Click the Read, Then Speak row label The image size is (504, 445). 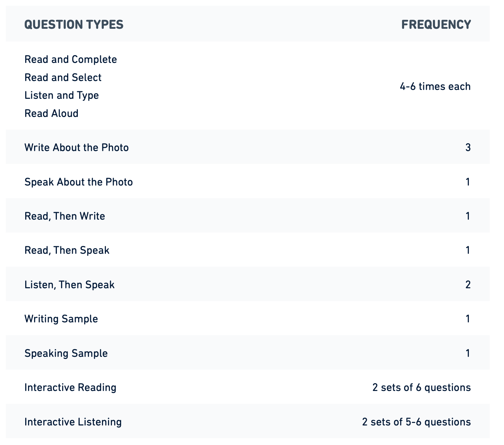[67, 250]
